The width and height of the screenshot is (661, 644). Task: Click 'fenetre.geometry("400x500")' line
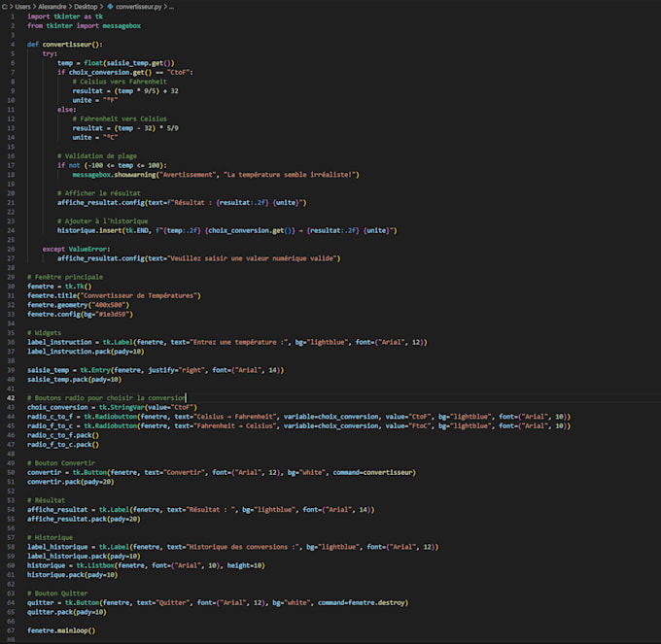point(79,305)
